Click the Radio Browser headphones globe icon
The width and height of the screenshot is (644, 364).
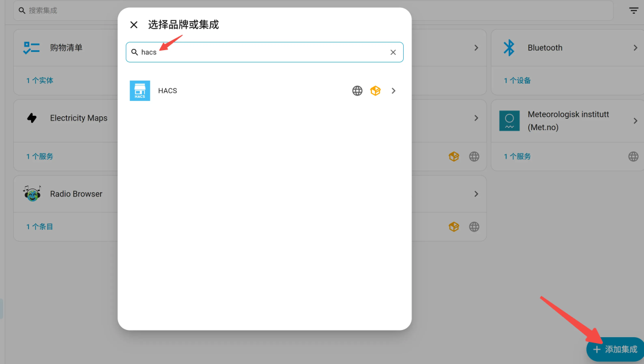coord(32,193)
